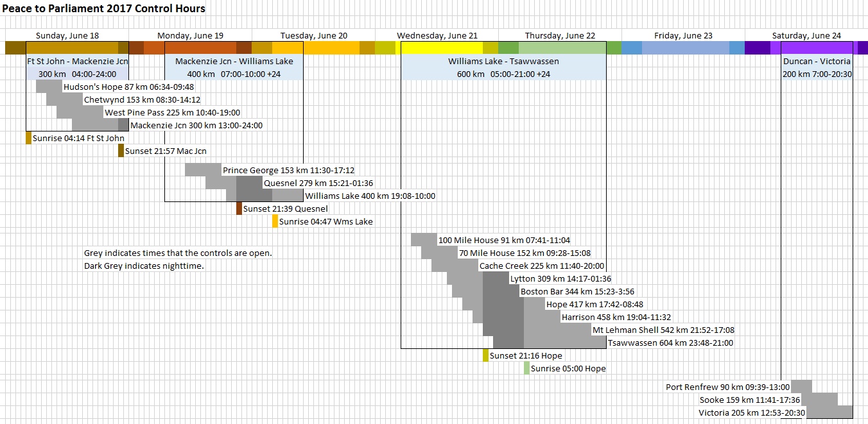The width and height of the screenshot is (868, 424).
Task: Select the Duncan - Victoria stage heading
Action: (817, 62)
